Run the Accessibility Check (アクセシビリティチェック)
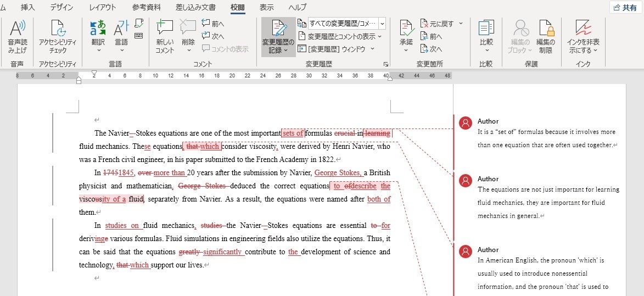The width and height of the screenshot is (644, 296). (x=58, y=37)
